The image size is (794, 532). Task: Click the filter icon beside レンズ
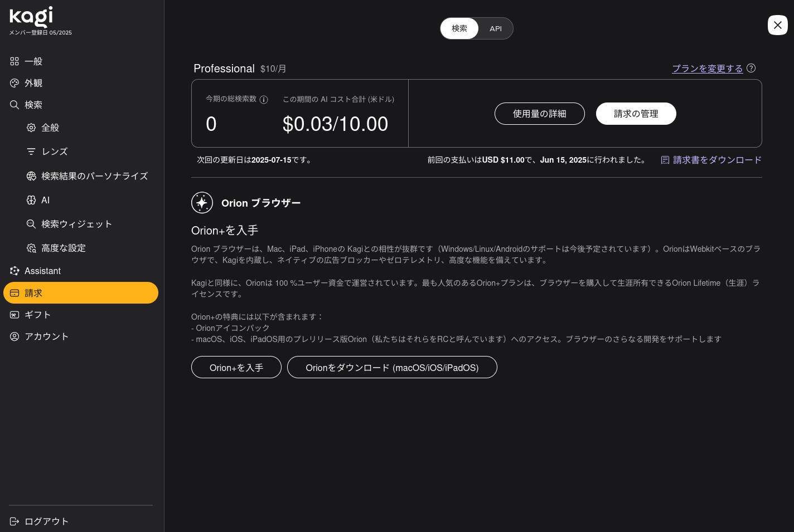pyautogui.click(x=31, y=152)
